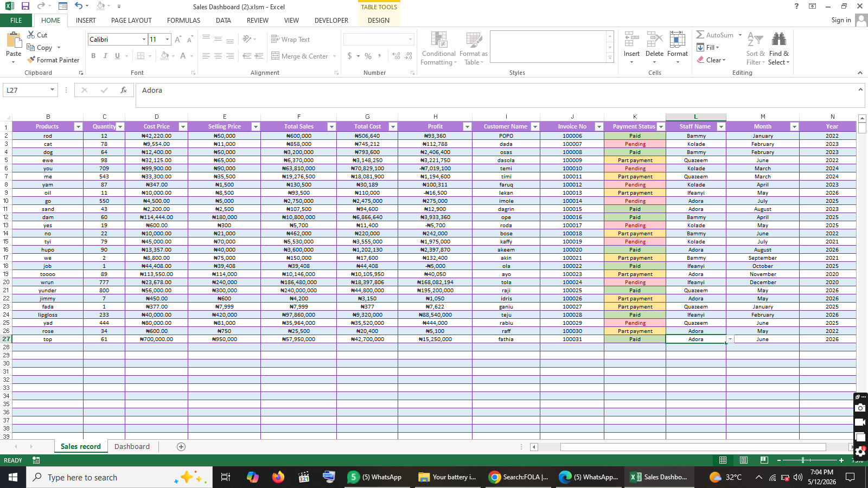Screen dimensions: 868x488
Task: Click the Format as Table button
Action: click(x=474, y=48)
